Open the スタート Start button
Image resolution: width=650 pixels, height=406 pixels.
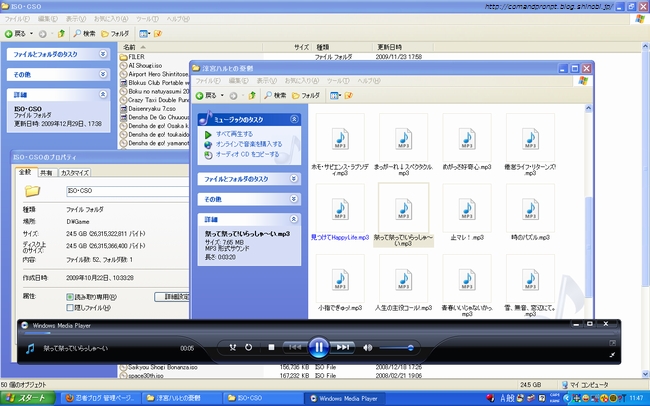[27, 398]
